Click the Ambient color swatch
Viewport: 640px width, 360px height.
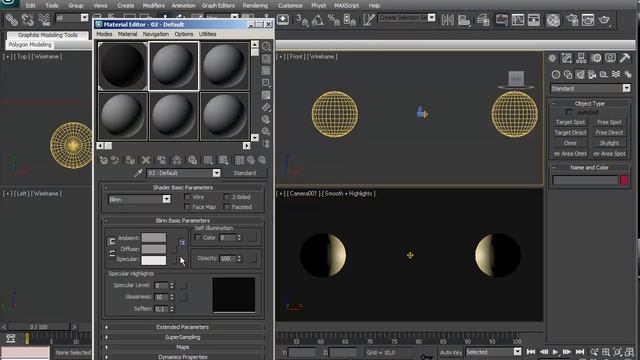pos(153,238)
